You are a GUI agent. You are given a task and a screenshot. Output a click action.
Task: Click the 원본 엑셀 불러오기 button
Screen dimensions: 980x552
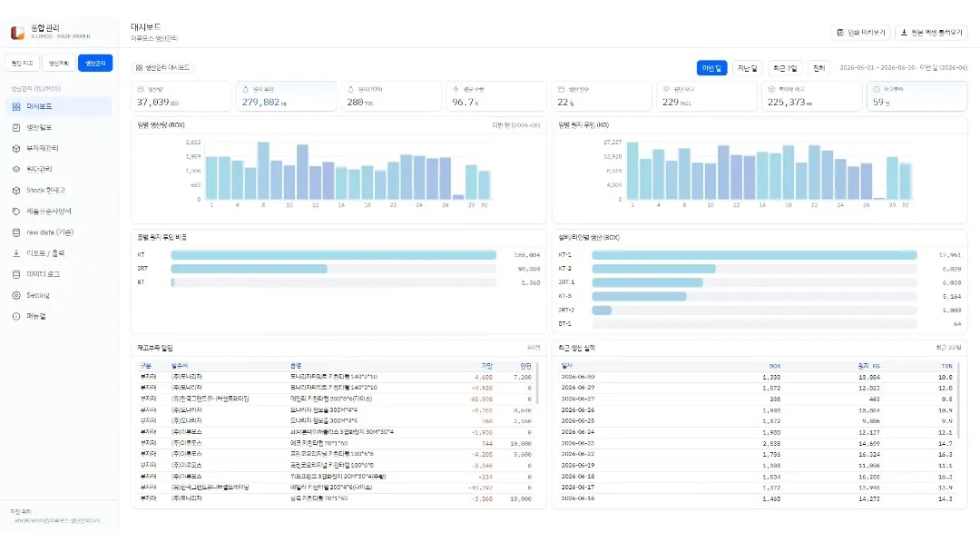pyautogui.click(x=931, y=33)
